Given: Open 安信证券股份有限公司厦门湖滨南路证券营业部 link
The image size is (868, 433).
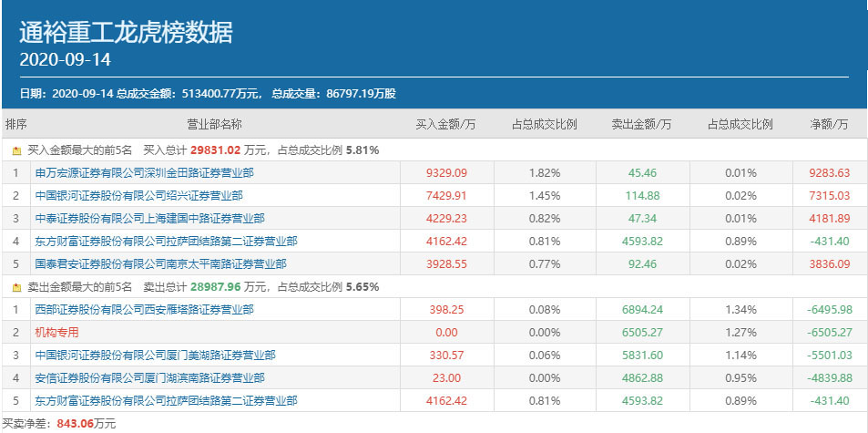Looking at the screenshot, I should (x=149, y=378).
